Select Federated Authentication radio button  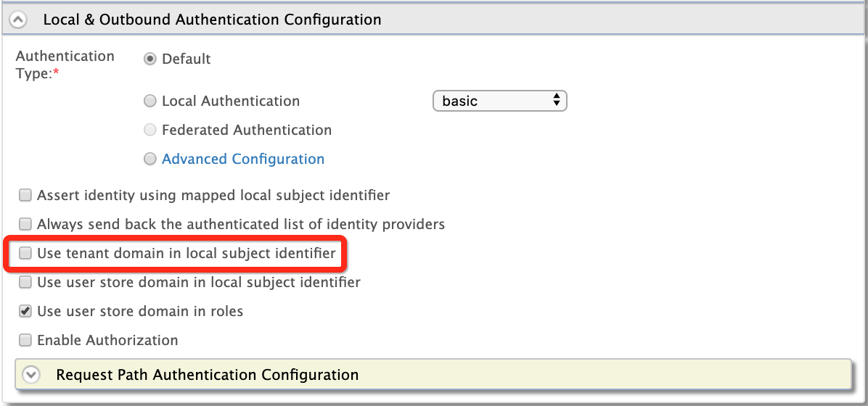point(150,130)
